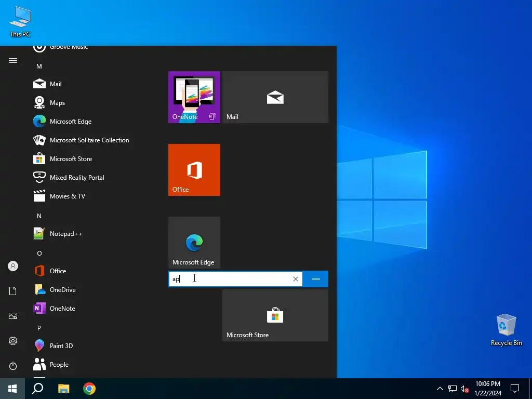Image resolution: width=532 pixels, height=399 pixels.
Task: Open taskbar Search magnifier
Action: click(37, 389)
